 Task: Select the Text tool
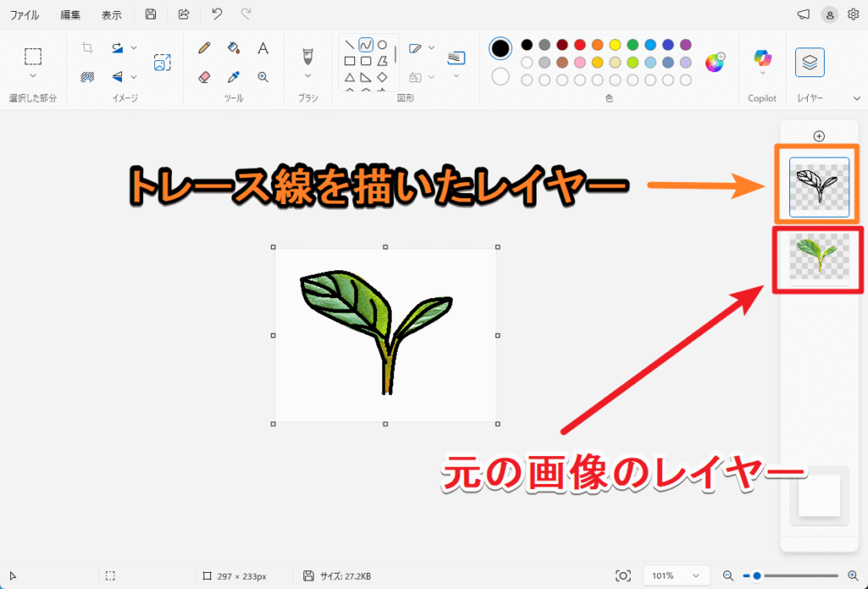tap(263, 48)
